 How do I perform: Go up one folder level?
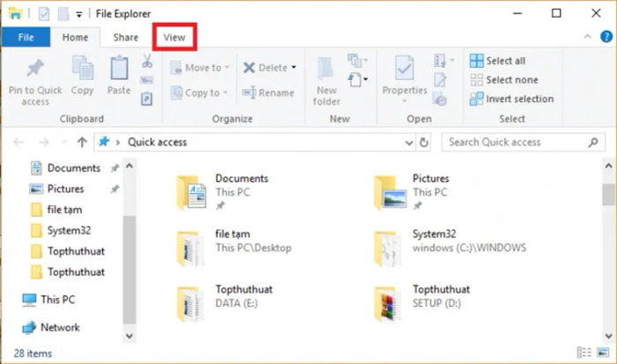[x=82, y=142]
